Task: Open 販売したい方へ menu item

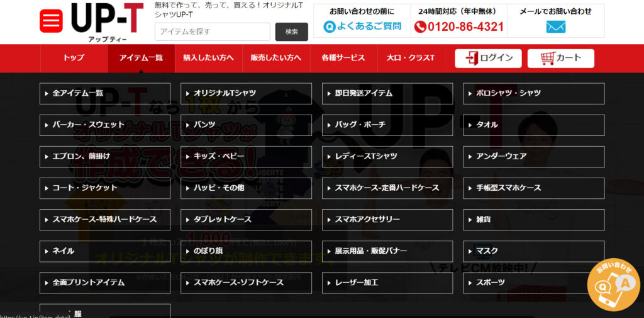Action: click(275, 58)
